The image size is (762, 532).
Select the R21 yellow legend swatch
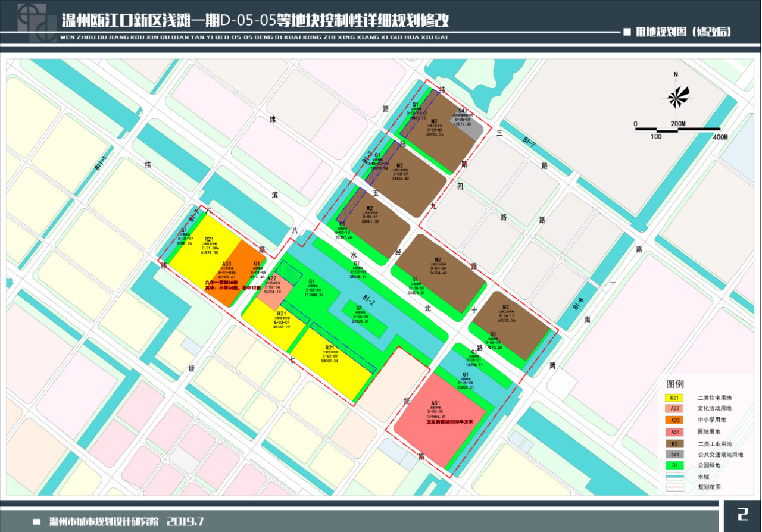pos(674,398)
